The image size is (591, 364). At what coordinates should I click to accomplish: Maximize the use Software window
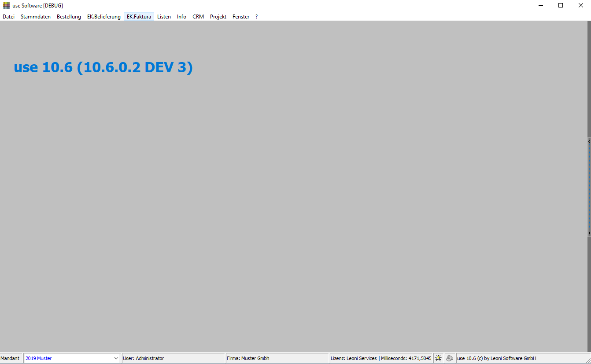[561, 5]
